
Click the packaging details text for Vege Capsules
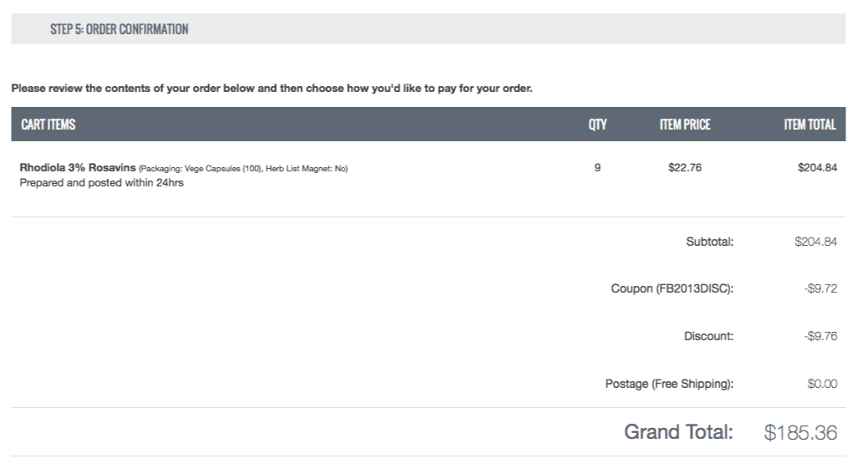pyautogui.click(x=243, y=169)
